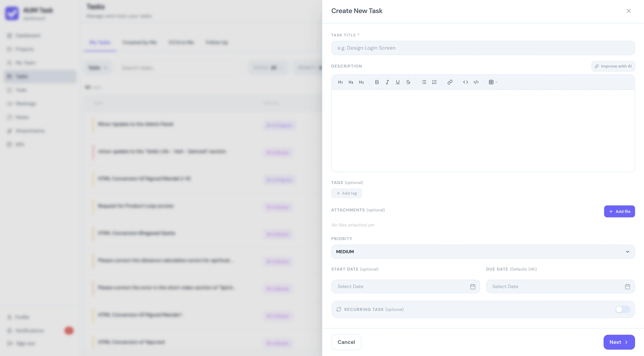The height and width of the screenshot is (356, 644).
Task: Apply Heading 2 formatting in description toolbar
Action: pyautogui.click(x=351, y=82)
